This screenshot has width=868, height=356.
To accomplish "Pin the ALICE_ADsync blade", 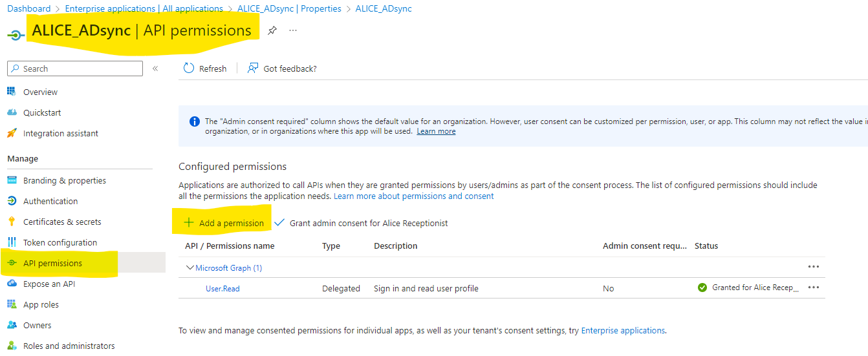I will (272, 30).
